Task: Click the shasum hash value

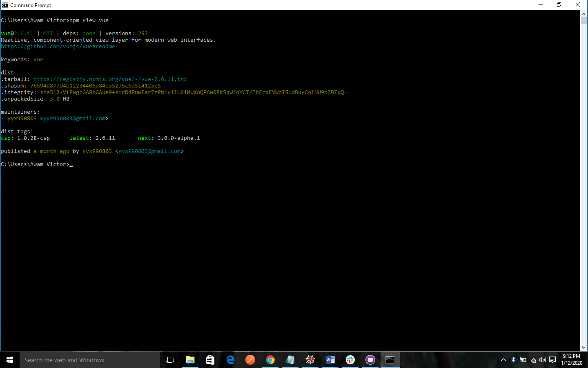Action: (x=96, y=86)
